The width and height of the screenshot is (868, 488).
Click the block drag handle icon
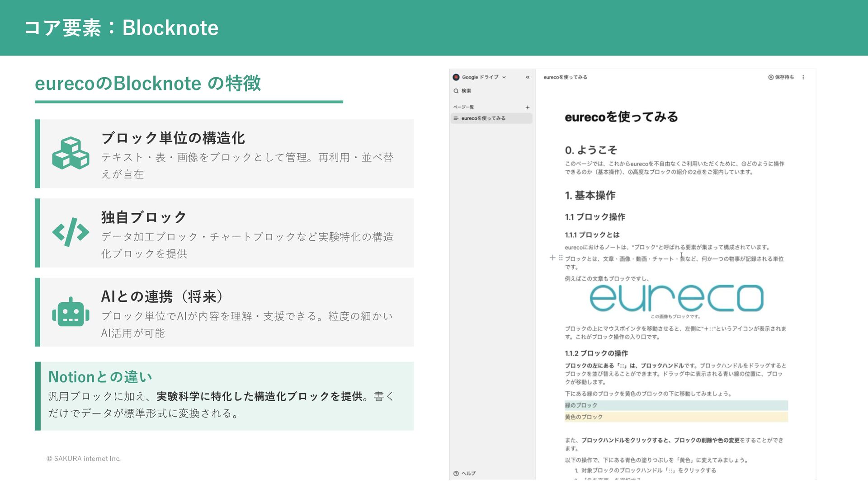[561, 258]
